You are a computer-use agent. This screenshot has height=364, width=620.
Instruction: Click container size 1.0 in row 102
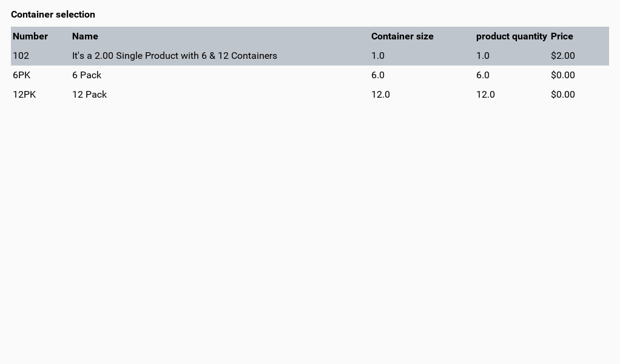point(378,56)
